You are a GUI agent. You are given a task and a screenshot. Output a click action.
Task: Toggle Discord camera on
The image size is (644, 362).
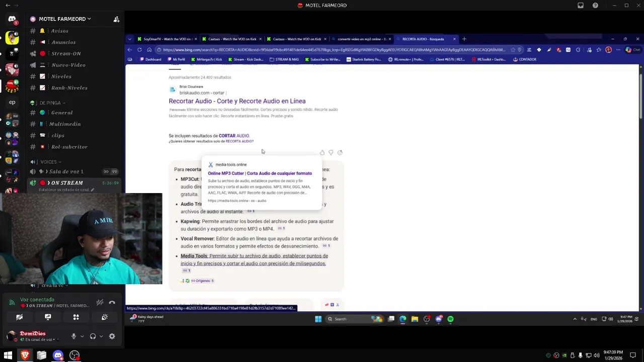pos(19,317)
